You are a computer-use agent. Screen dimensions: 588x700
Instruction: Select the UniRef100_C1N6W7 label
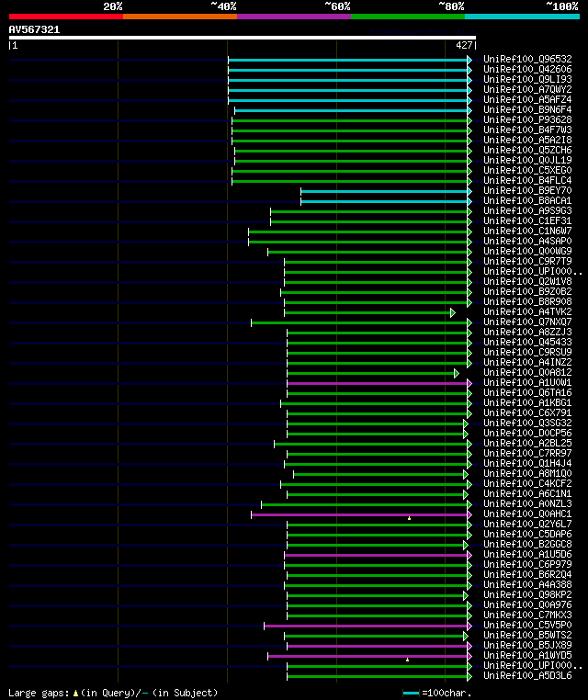[x=527, y=231]
